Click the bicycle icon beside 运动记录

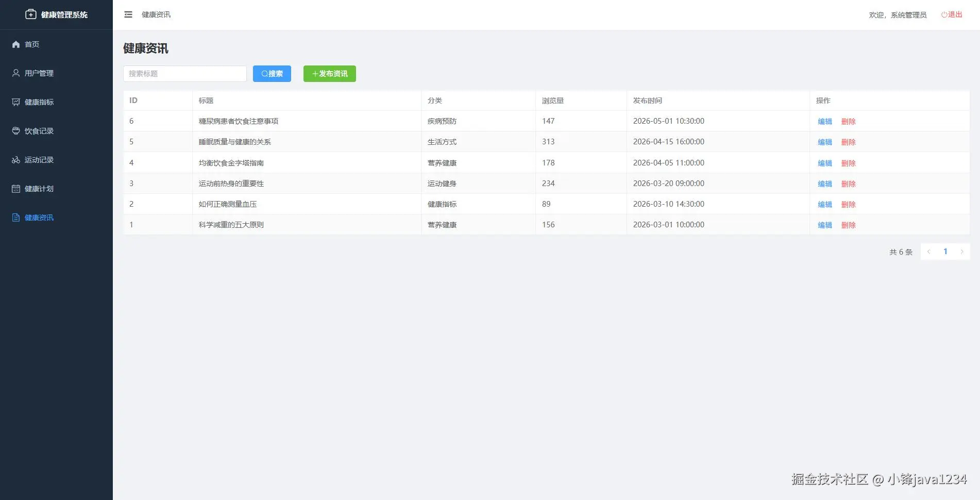click(16, 160)
